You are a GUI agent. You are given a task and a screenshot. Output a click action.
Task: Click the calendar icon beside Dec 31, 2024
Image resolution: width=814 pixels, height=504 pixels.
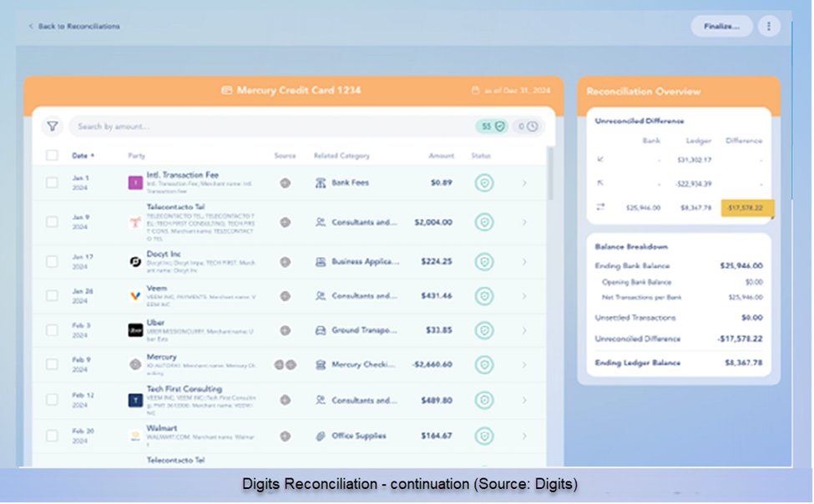pyautogui.click(x=475, y=90)
